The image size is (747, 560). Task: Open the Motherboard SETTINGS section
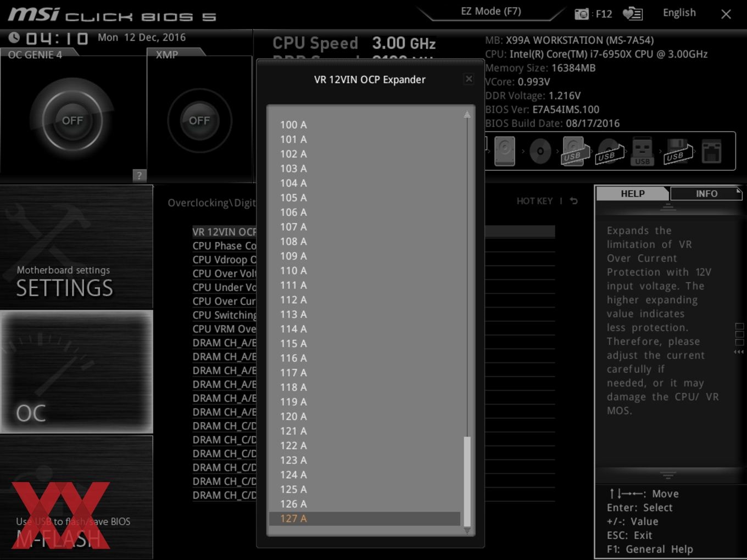point(77,248)
